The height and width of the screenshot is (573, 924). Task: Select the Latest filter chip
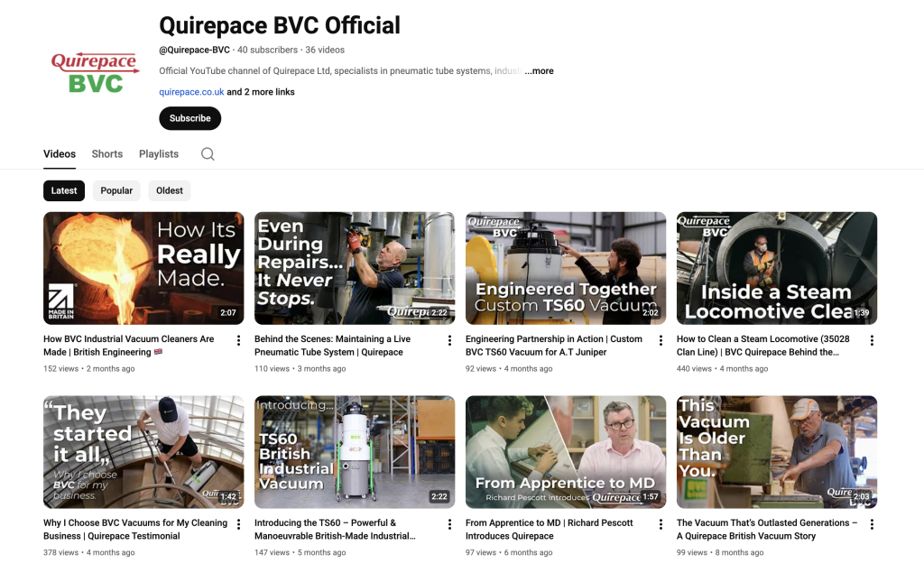coord(63,190)
